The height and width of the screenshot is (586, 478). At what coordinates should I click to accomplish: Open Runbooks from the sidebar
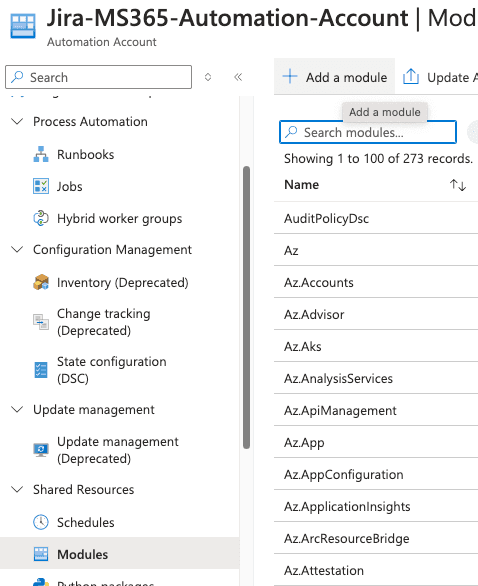tap(86, 154)
